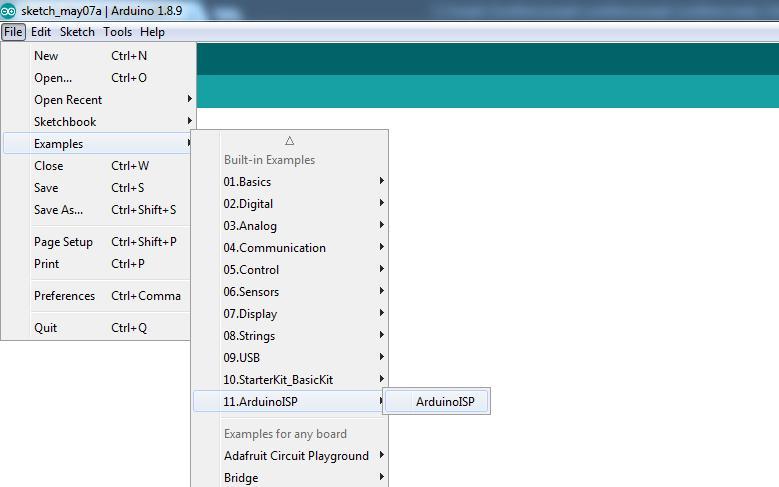The height and width of the screenshot is (487, 779).
Task: Open the Help menu
Action: point(152,32)
